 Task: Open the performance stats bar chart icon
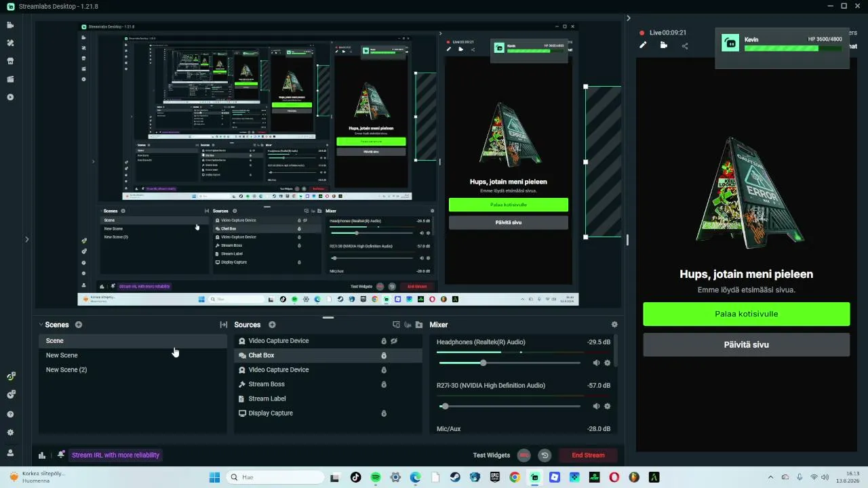[x=42, y=455]
